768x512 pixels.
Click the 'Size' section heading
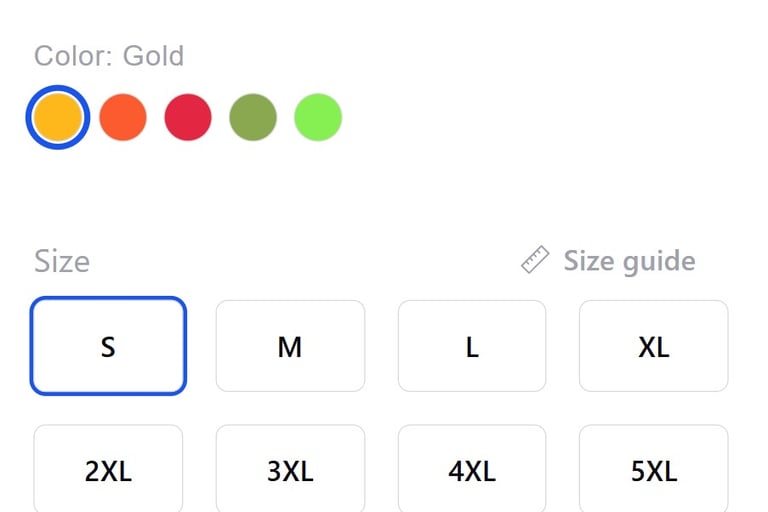click(62, 261)
